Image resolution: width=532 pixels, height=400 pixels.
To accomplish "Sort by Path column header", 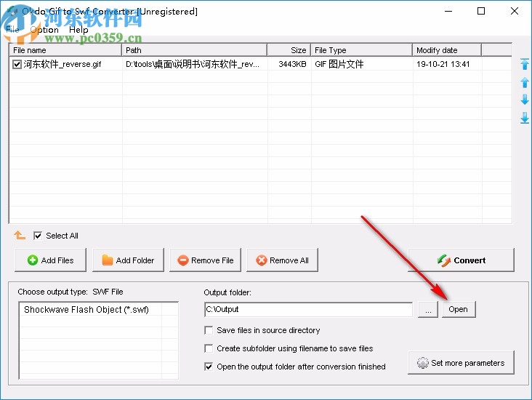I will point(194,50).
